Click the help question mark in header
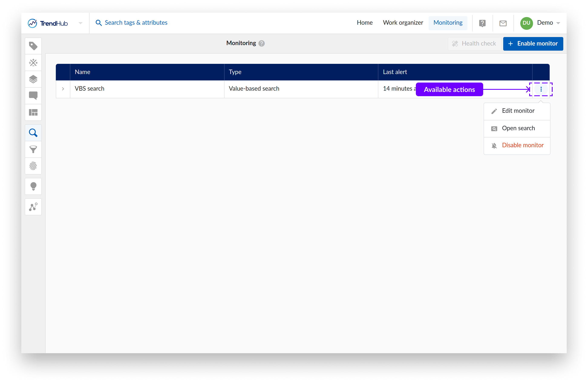Viewport: 588px width, 383px height. [x=482, y=23]
